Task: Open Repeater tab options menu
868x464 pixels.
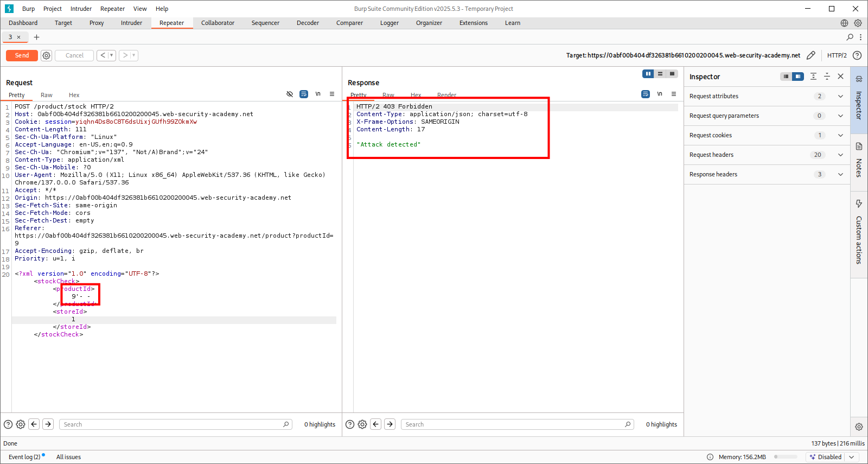Action: click(x=860, y=37)
